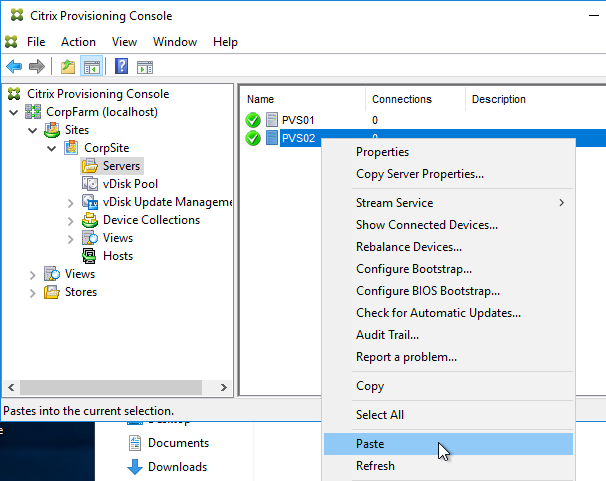Click the tree pane right scroll arrow
This screenshot has height=481, width=606.
223,387
